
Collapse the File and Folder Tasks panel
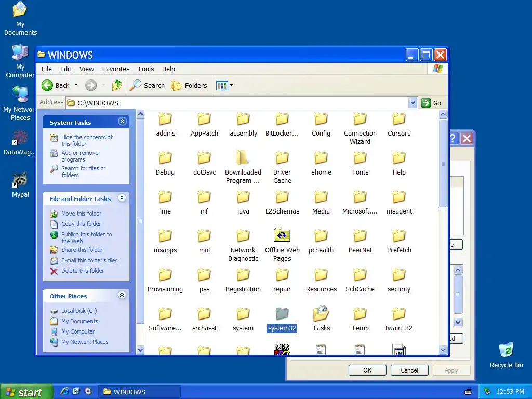(122, 198)
